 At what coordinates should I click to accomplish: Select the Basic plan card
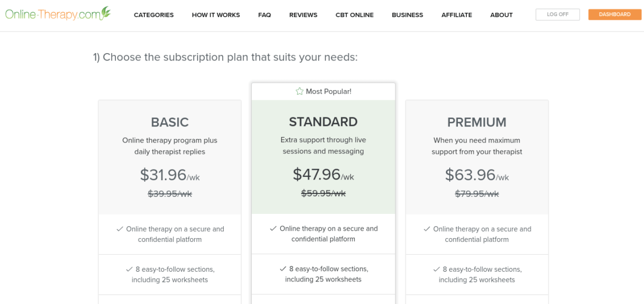coord(170,122)
